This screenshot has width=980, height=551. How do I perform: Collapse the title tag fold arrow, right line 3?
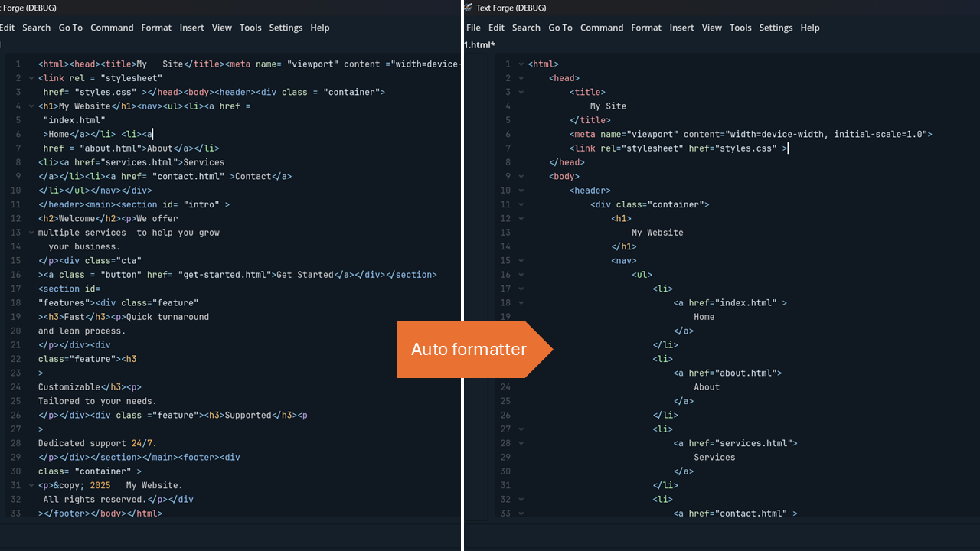(x=521, y=92)
